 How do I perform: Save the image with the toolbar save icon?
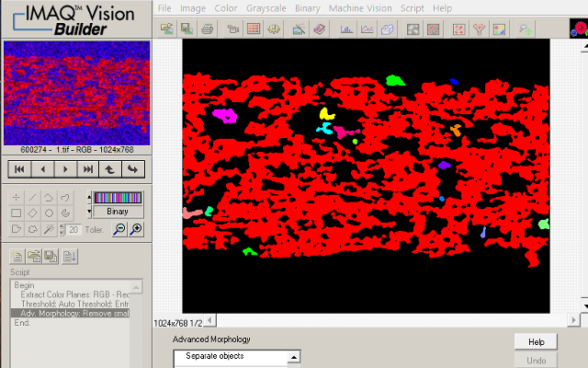click(x=187, y=29)
